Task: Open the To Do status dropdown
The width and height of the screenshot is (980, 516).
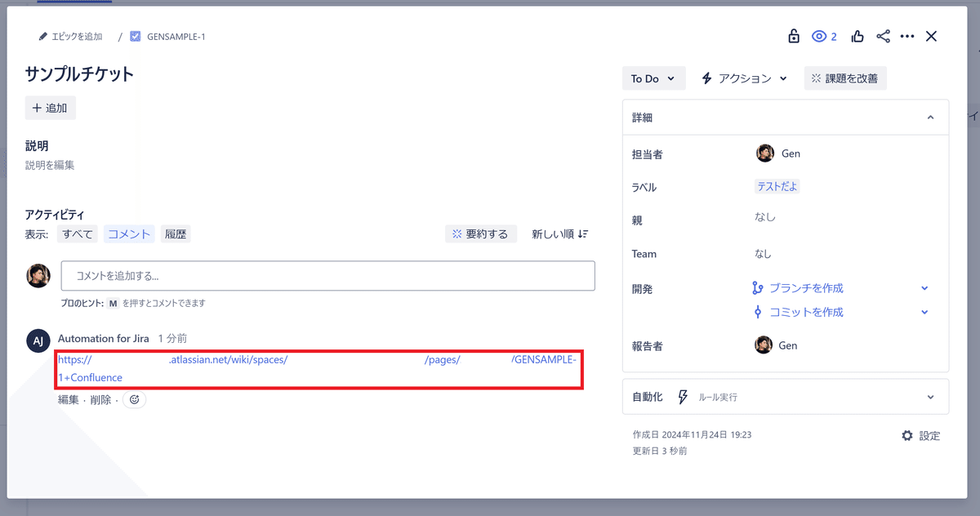Action: (653, 78)
